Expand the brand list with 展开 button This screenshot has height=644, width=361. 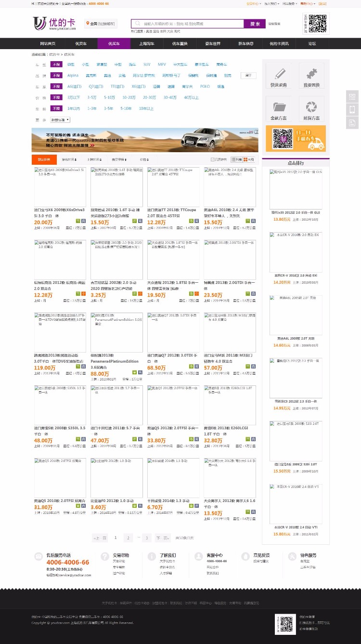click(249, 75)
